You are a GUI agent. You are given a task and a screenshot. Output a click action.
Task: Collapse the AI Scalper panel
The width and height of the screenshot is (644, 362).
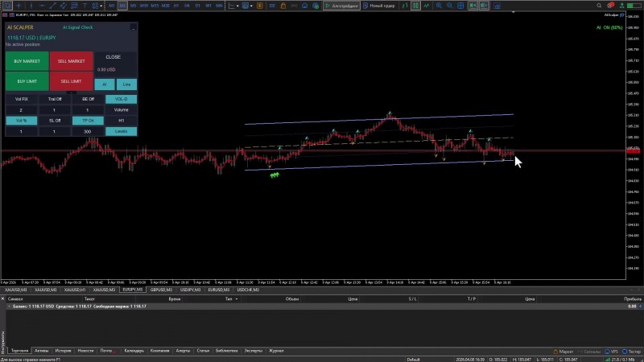tap(133, 27)
